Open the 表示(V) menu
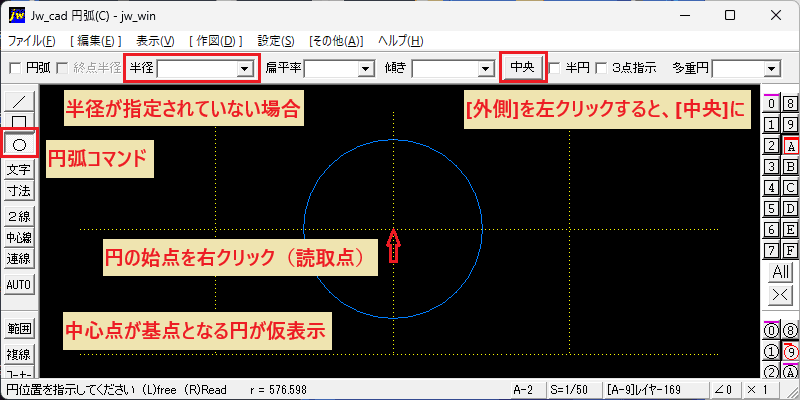Image resolution: width=800 pixels, height=400 pixels. [155, 41]
